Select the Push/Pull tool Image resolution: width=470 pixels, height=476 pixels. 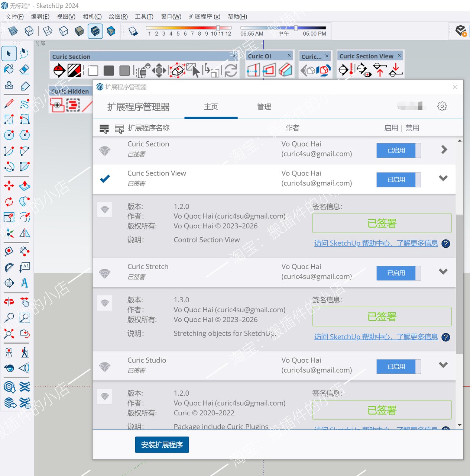coord(25,186)
